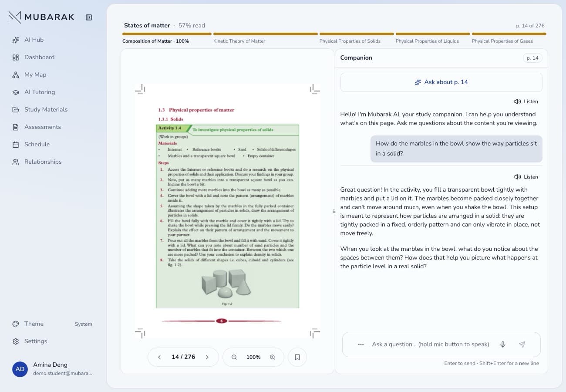Zoom out of the document
Screen dimensions: 566x392
(x=234, y=357)
